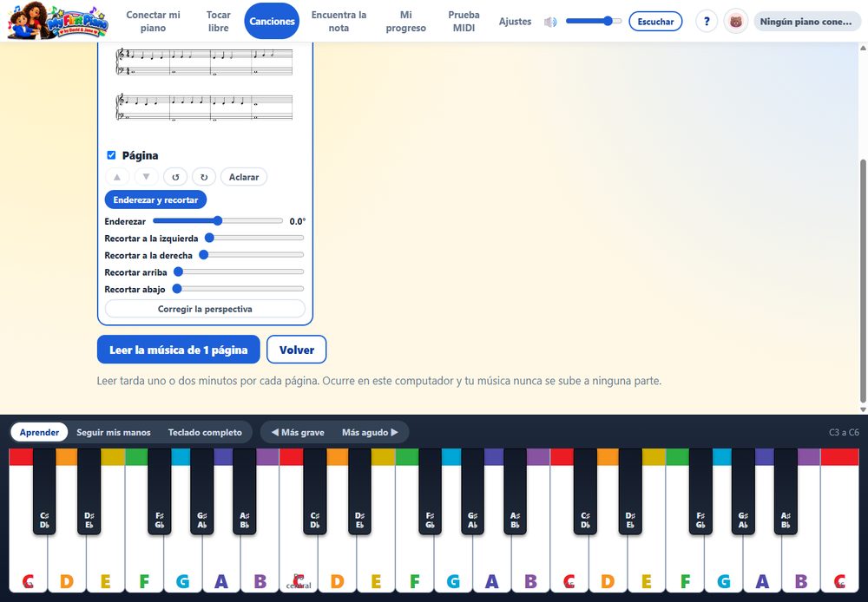Open the Canciones tab

272,21
